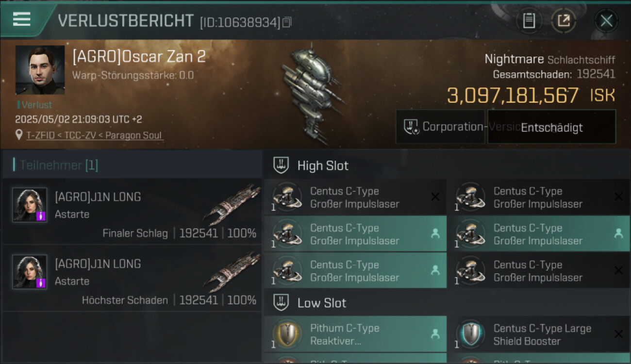
Task: Click the Entschädigt button
Action: (x=551, y=127)
